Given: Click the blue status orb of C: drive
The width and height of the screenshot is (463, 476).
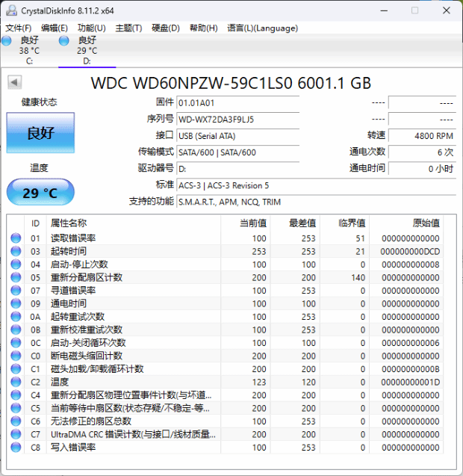Looking at the screenshot, I should point(7,40).
